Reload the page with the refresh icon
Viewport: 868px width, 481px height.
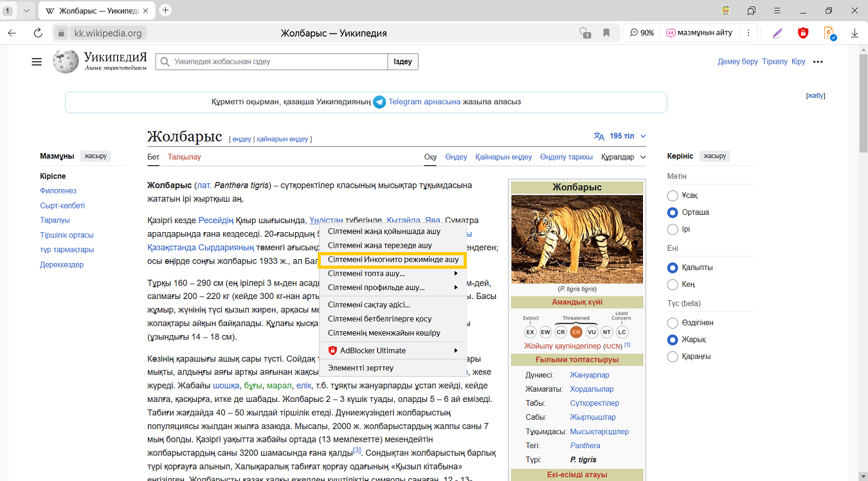38,33
